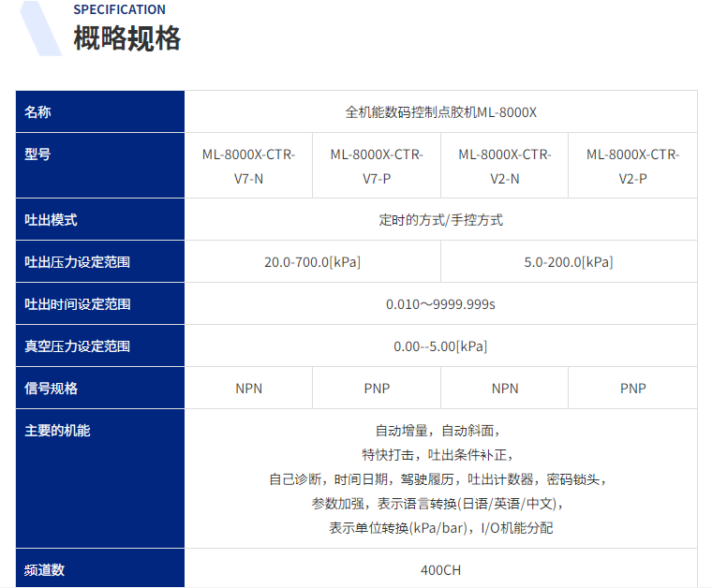This screenshot has height=588, width=712.
Task: Select the ML-8000X-CTR-V2-P model cell
Action: coord(632,166)
